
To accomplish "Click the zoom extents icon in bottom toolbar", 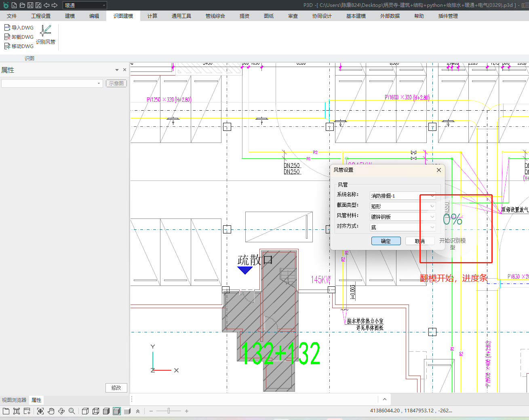I will (x=40, y=411).
